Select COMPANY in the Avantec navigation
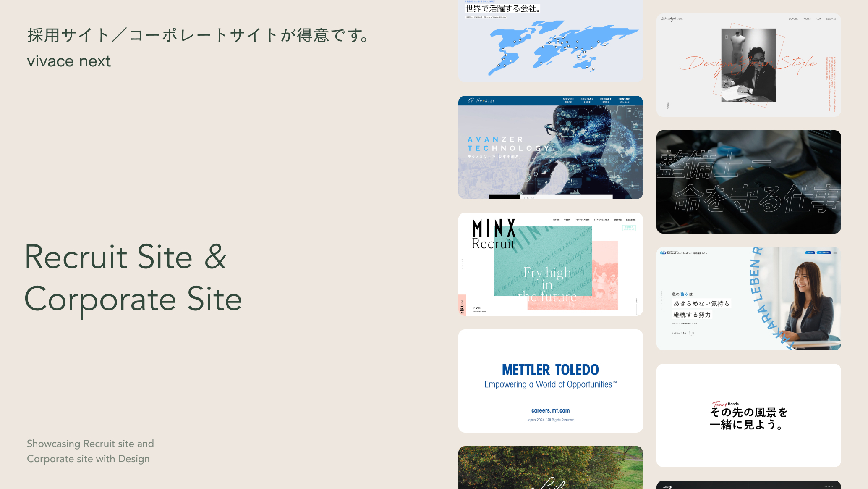The width and height of the screenshot is (868, 489). (587, 100)
